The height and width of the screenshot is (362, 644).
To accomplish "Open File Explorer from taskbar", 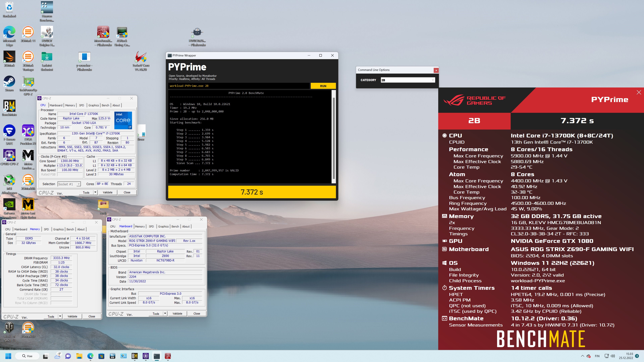I will click(79, 356).
